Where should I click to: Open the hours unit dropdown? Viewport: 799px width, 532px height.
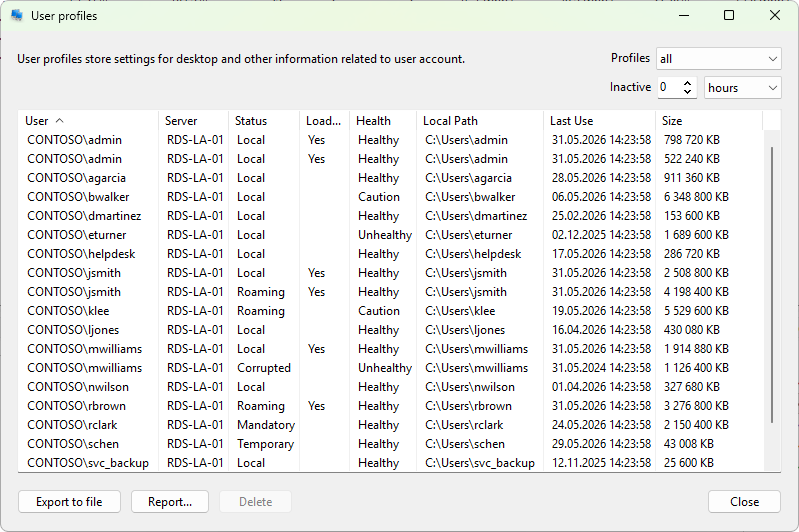coord(742,88)
